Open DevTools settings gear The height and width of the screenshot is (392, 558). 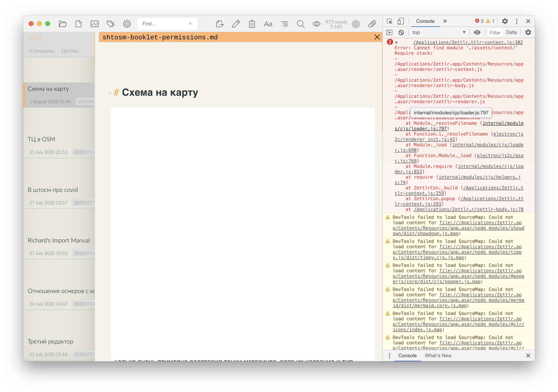[505, 21]
